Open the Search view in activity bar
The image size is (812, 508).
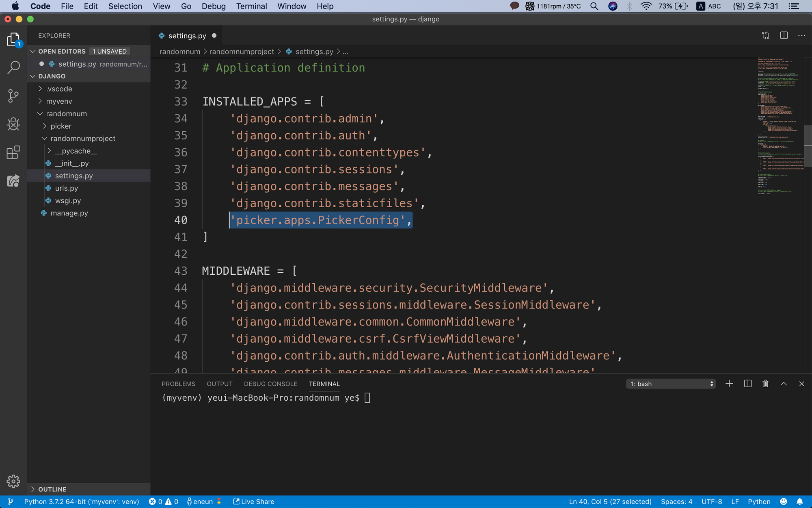coord(13,67)
